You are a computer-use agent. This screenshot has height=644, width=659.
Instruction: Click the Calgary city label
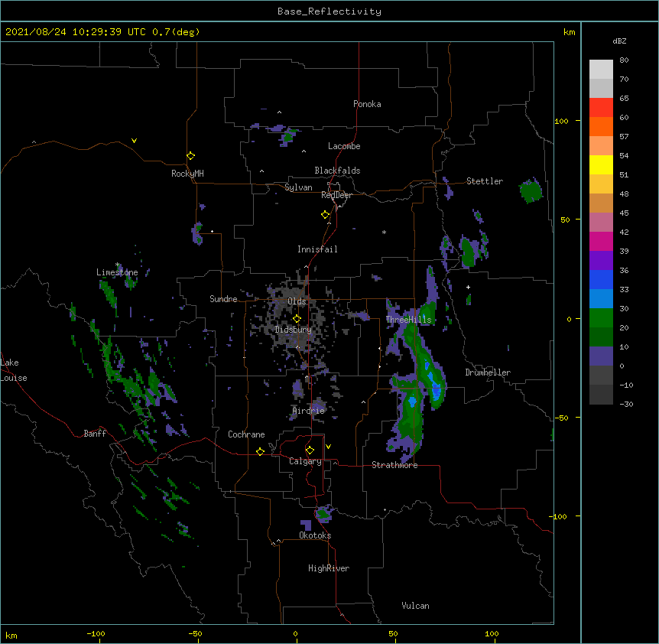(306, 461)
